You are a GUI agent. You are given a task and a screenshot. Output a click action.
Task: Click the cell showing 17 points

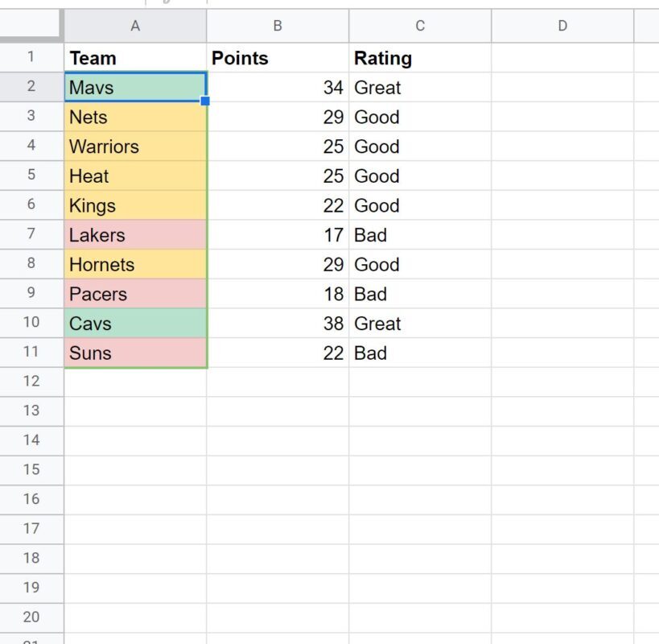278,234
